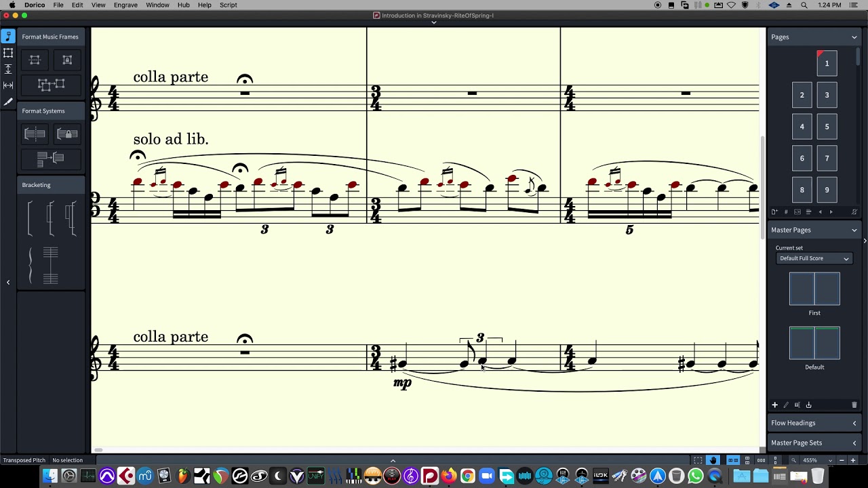Click the system break icon in Format Systems
Screen dimensions: 868x488
point(35,134)
